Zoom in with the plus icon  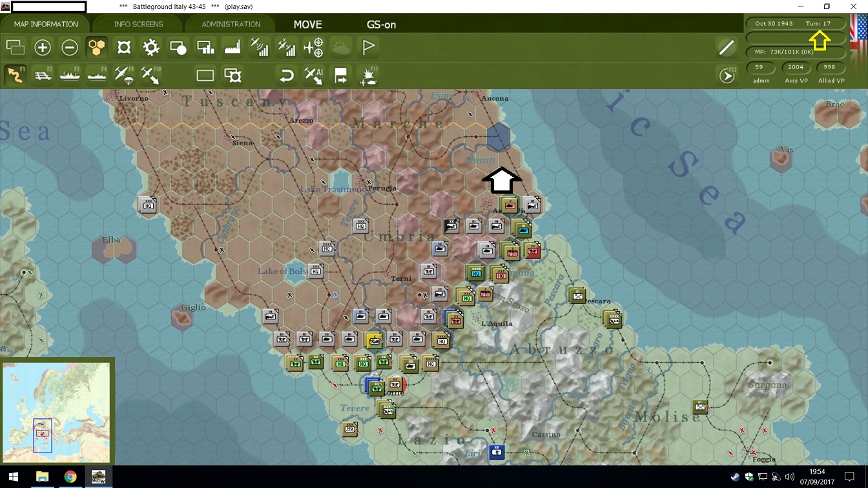click(x=43, y=47)
